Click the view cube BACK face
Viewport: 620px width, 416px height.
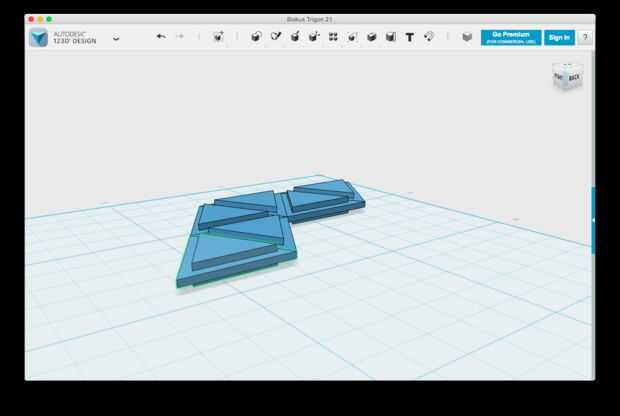pyautogui.click(x=575, y=78)
